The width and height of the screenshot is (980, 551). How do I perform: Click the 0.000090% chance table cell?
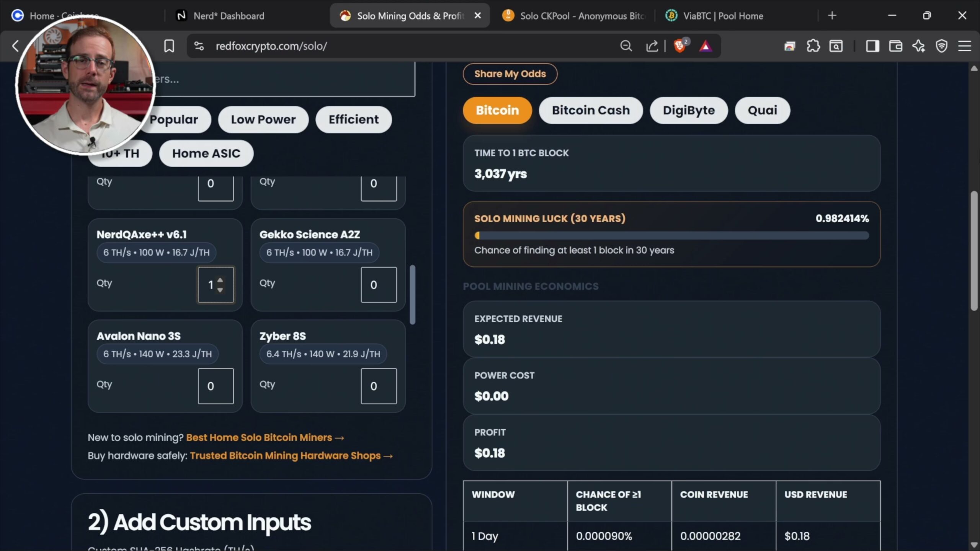(619, 536)
